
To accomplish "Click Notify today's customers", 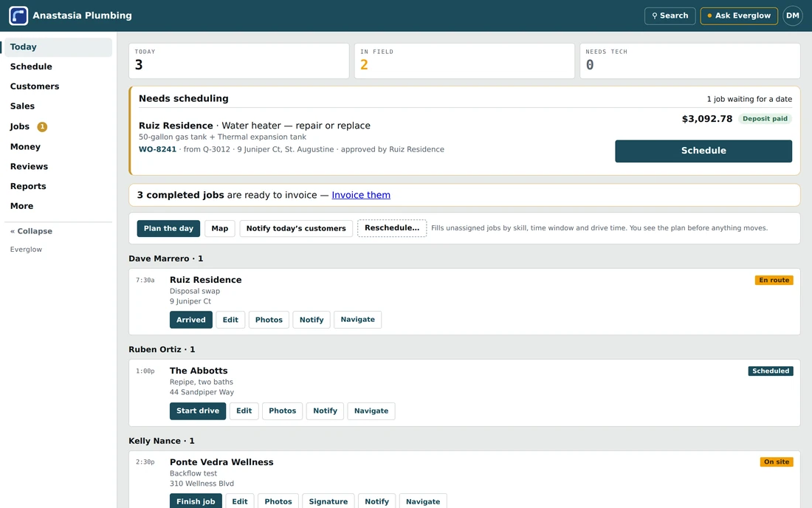I will 296,228.
